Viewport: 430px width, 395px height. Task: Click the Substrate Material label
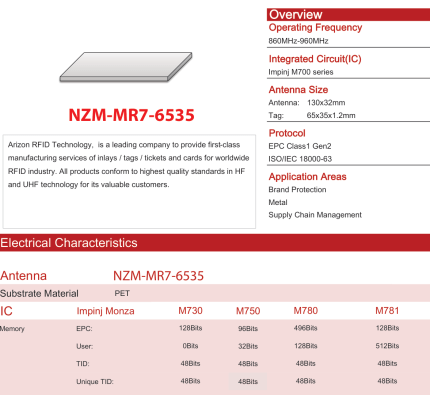coord(39,293)
